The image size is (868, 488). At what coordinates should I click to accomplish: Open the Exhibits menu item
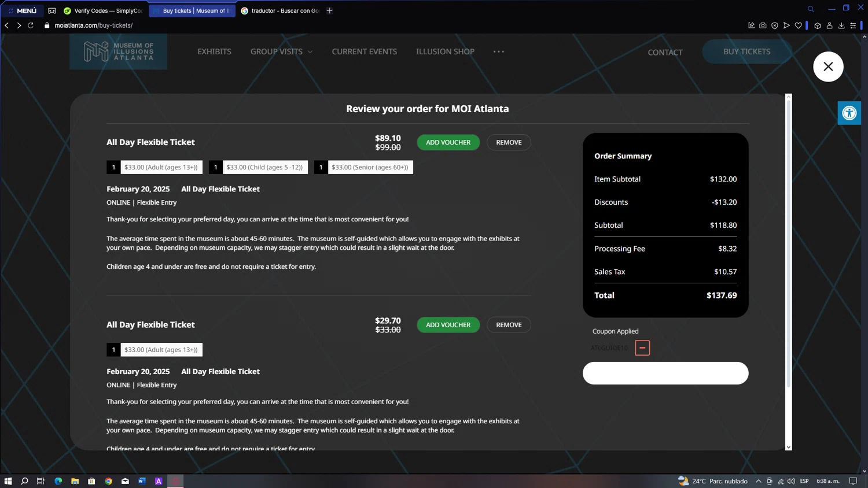[214, 51]
